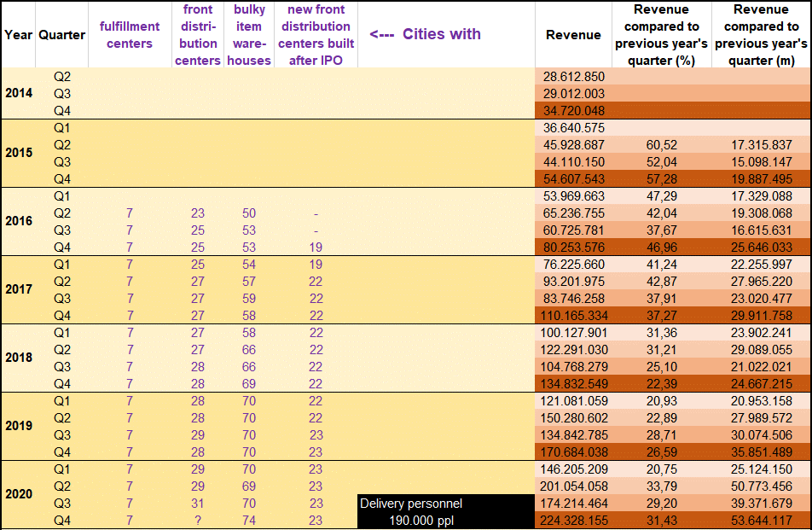Select the 2019 year cell
The image size is (812, 530).
[x=19, y=426]
